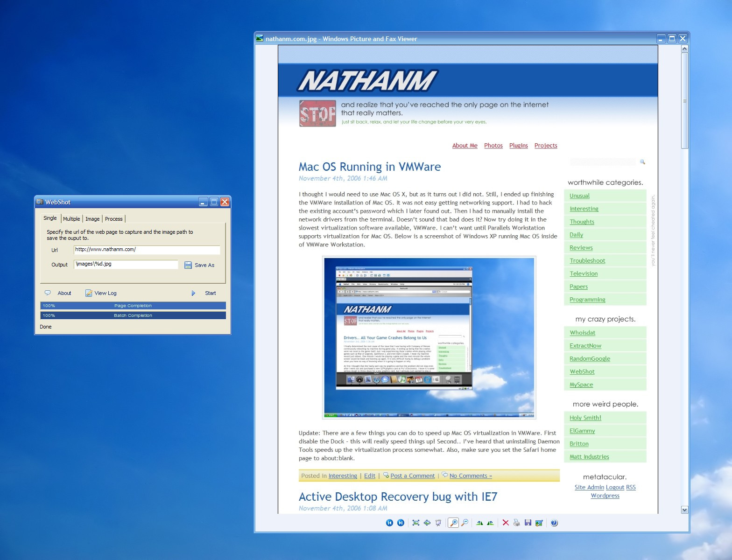This screenshot has height=560, width=732.
Task: Click 'Post a Comment' in the post footer
Action: click(x=412, y=476)
